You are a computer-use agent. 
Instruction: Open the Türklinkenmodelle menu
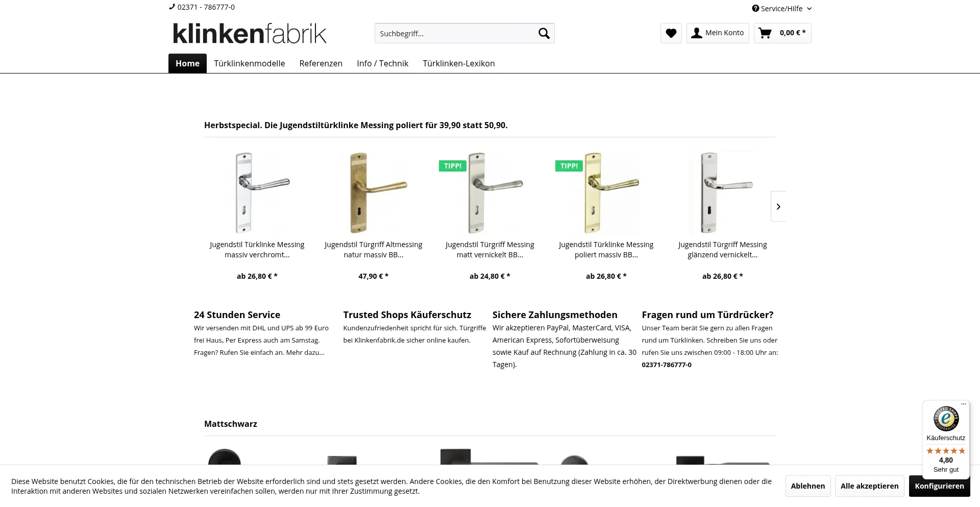point(249,64)
